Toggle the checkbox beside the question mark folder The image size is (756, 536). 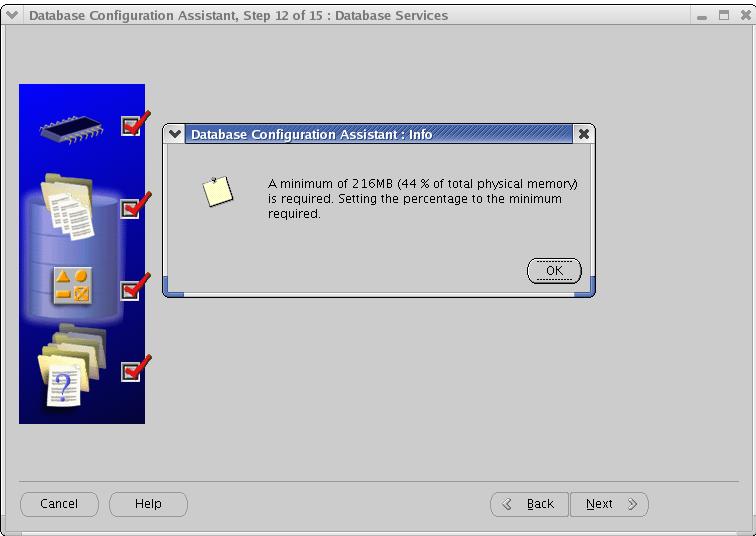[x=131, y=372]
